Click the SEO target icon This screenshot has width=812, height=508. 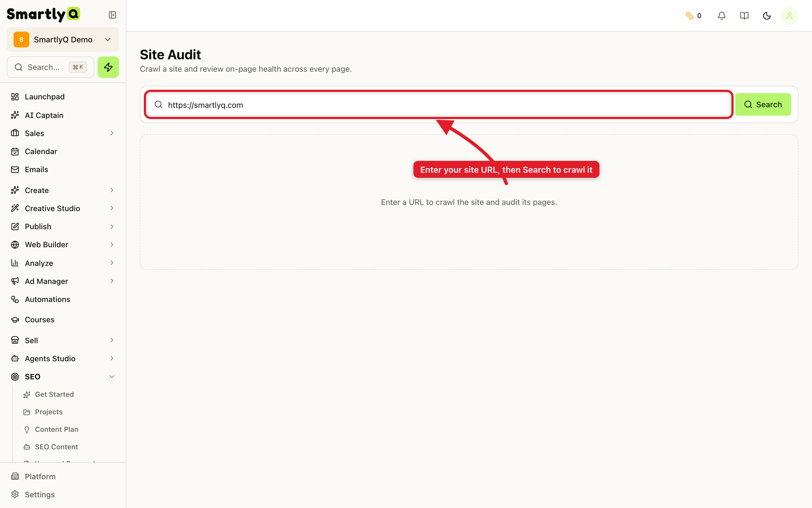click(x=15, y=377)
